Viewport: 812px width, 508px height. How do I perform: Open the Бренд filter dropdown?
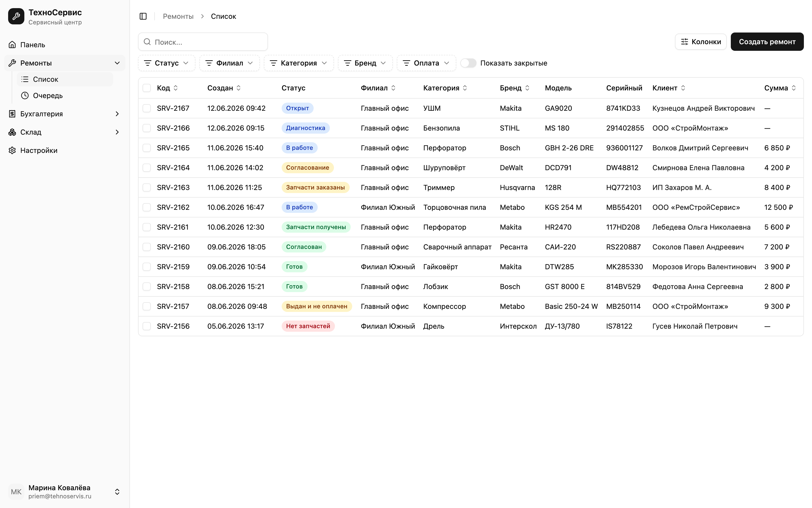coord(365,63)
